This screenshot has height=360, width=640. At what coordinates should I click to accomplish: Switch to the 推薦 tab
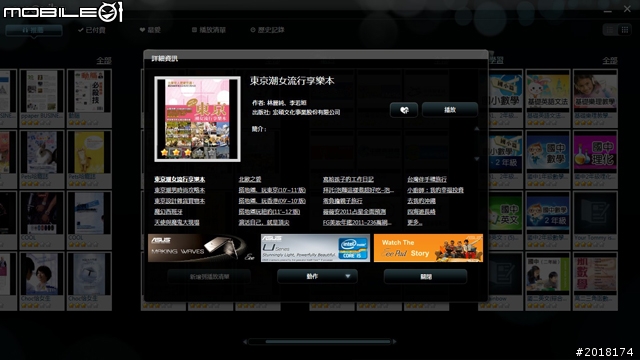34,30
